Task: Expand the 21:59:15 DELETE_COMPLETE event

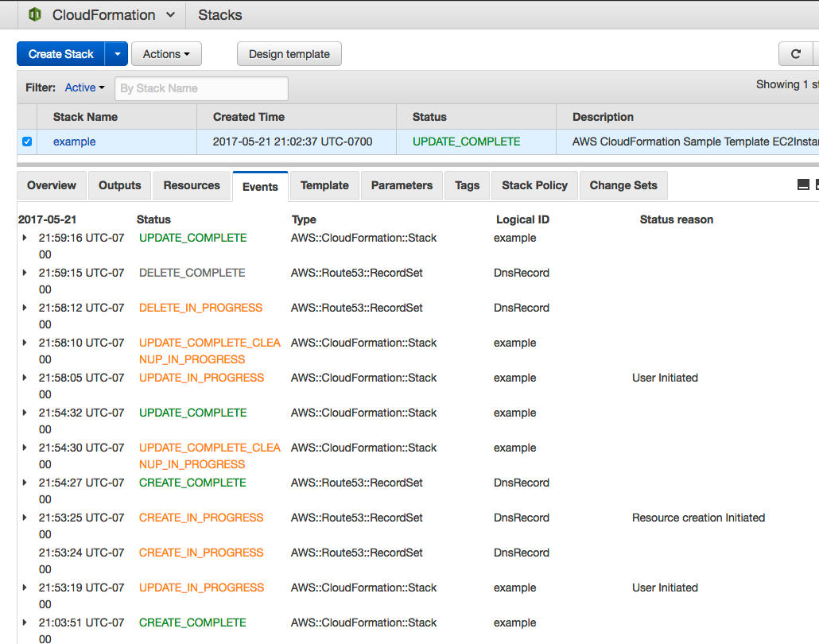Action: [x=25, y=273]
